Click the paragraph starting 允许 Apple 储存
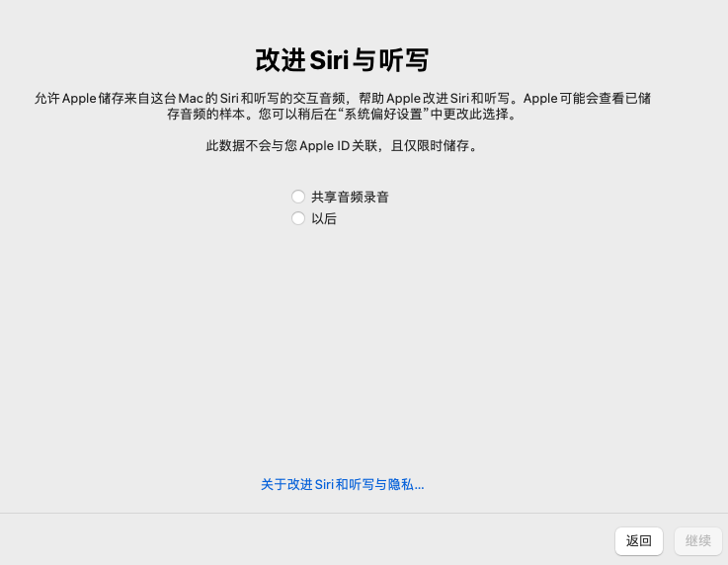Screen dimensions: 728x565 tap(342, 107)
